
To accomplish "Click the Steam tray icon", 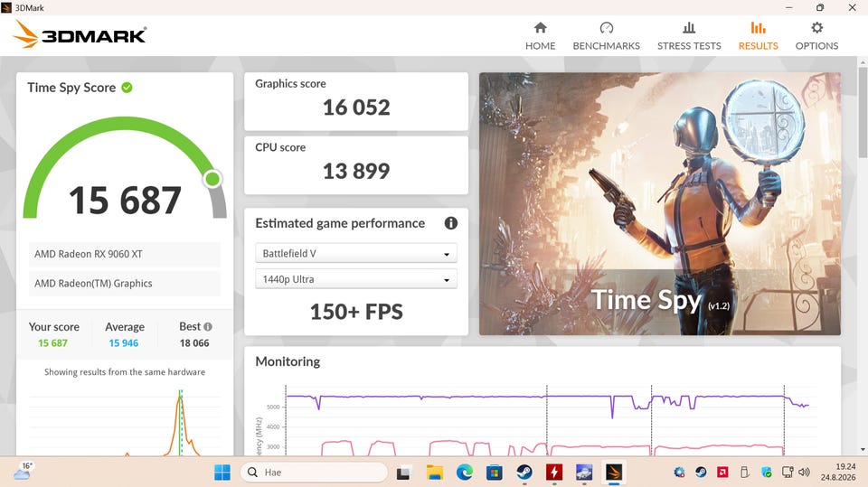I will pyautogui.click(x=701, y=472).
